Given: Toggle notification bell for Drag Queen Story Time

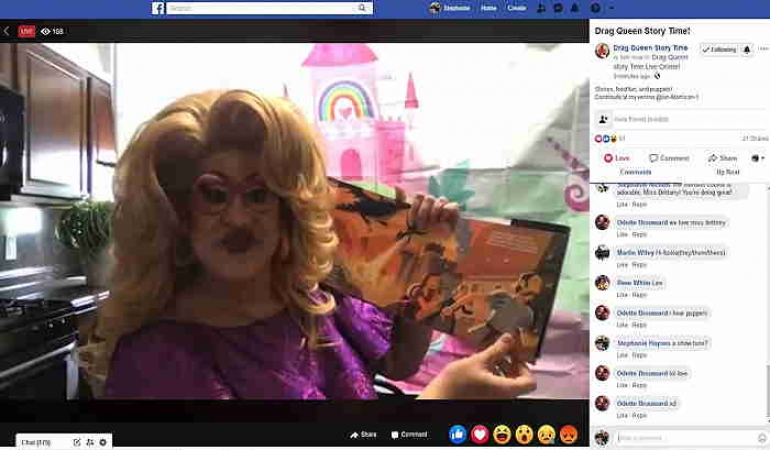Looking at the screenshot, I should [747, 49].
